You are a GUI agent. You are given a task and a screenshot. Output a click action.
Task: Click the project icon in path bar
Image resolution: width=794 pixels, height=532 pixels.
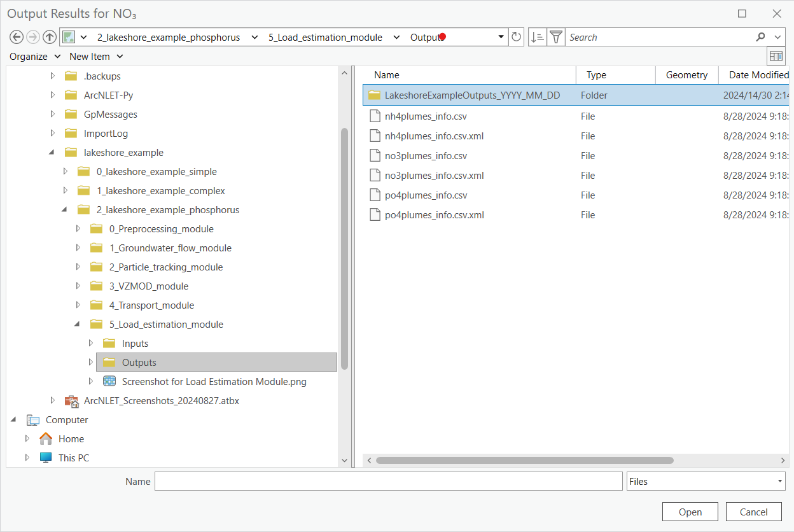[x=69, y=37]
